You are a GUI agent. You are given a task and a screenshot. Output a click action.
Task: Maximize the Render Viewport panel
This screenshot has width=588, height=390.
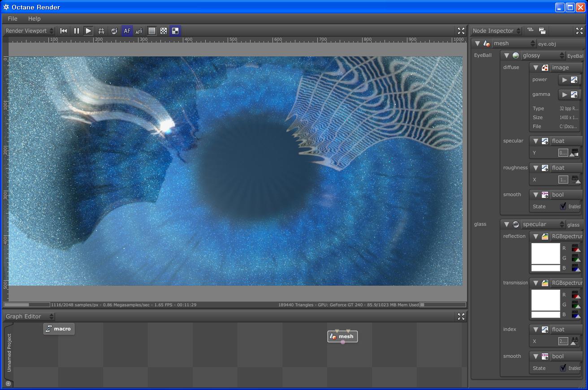(x=461, y=31)
